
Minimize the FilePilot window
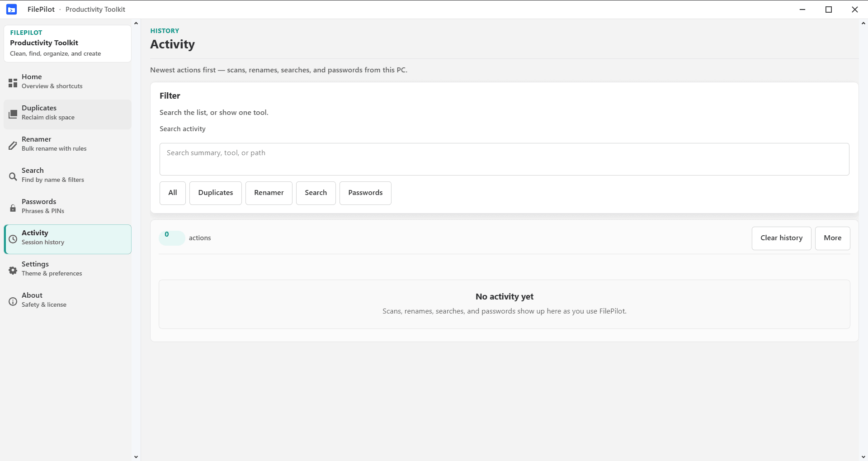tap(802, 10)
